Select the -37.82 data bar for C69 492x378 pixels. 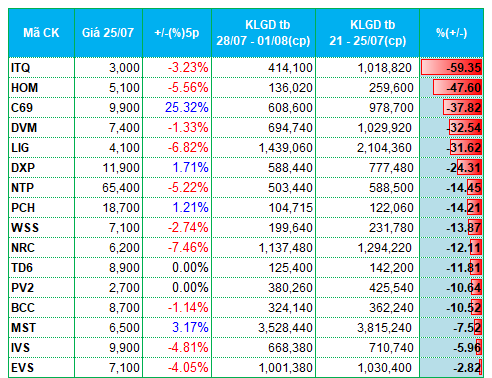(x=462, y=108)
